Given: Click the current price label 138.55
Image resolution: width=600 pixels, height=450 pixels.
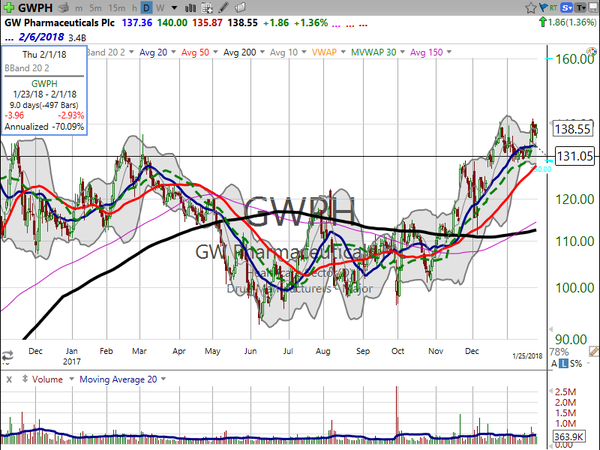Looking at the screenshot, I should (572, 129).
